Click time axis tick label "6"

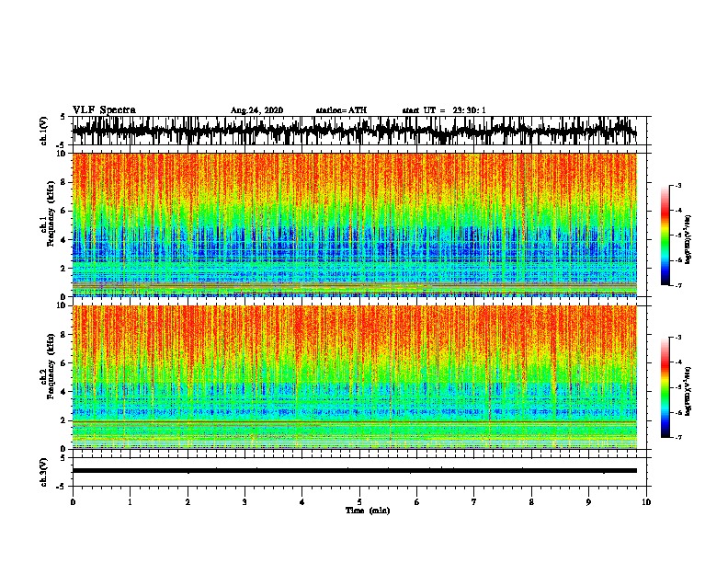point(417,502)
